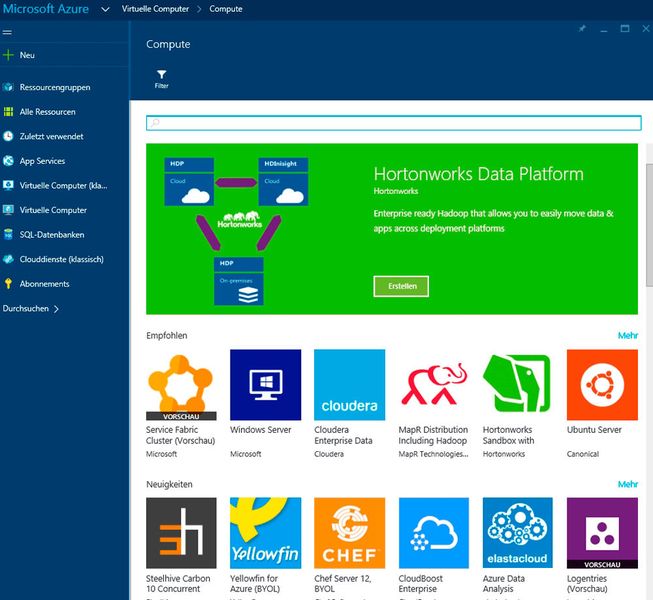The height and width of the screenshot is (600, 653).
Task: Click the Compute blade title
Action: point(168,44)
